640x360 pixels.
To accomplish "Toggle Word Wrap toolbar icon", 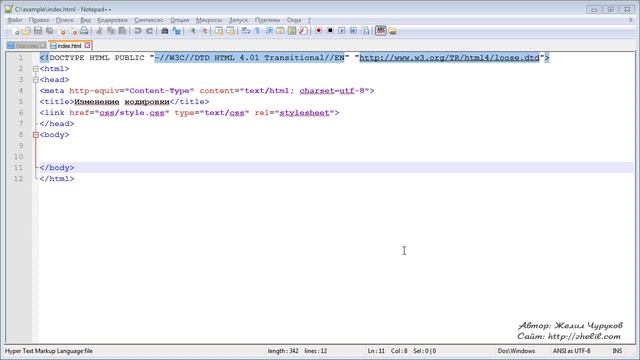I will 246,31.
